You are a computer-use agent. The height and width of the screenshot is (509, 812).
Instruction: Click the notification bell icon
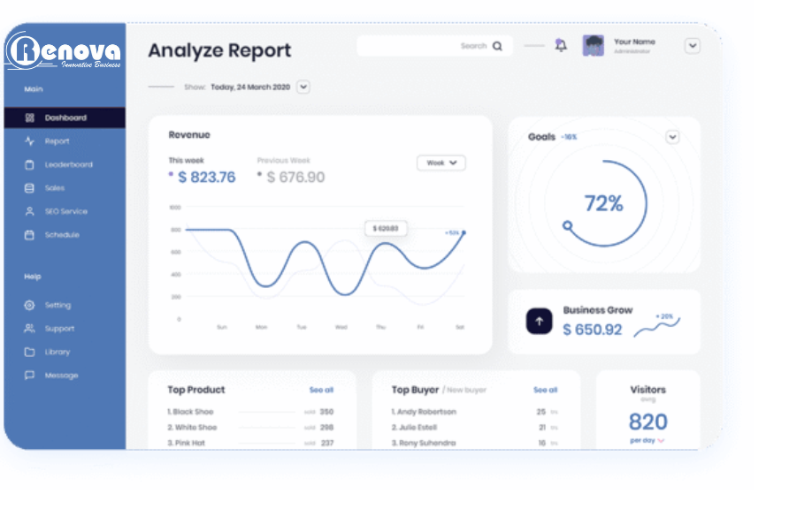click(x=561, y=46)
